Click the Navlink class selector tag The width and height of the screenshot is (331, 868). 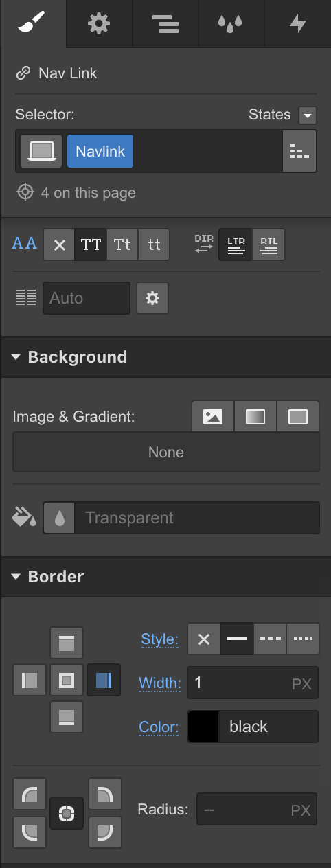click(100, 151)
